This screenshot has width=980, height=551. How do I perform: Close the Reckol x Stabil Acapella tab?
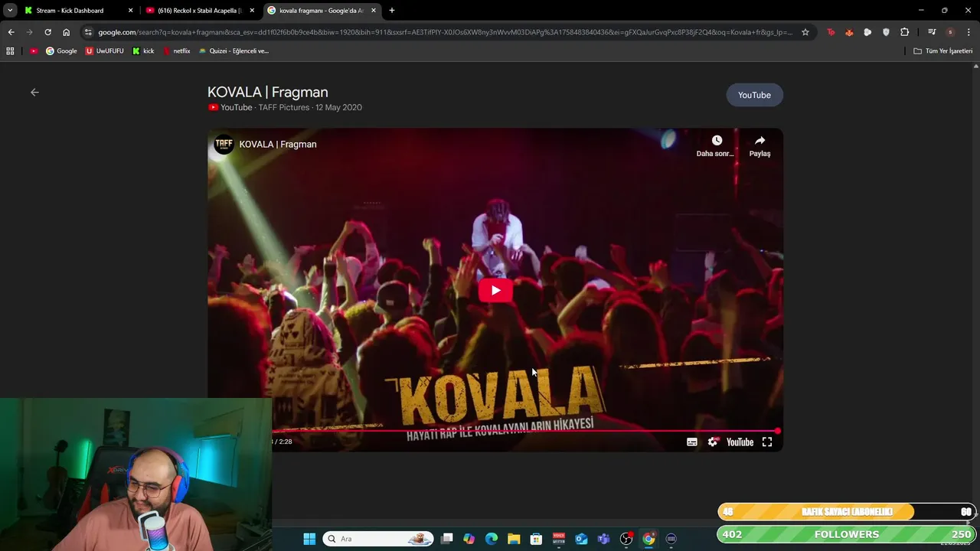(252, 11)
